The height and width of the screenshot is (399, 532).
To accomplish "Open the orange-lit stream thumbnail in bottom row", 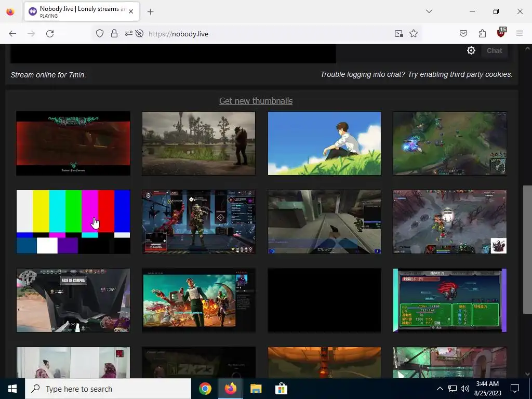I will [324, 362].
